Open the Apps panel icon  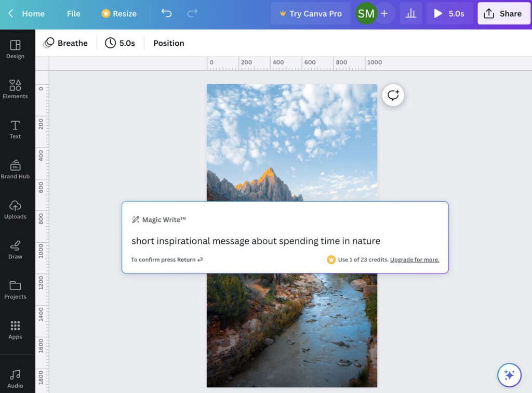[x=15, y=329]
